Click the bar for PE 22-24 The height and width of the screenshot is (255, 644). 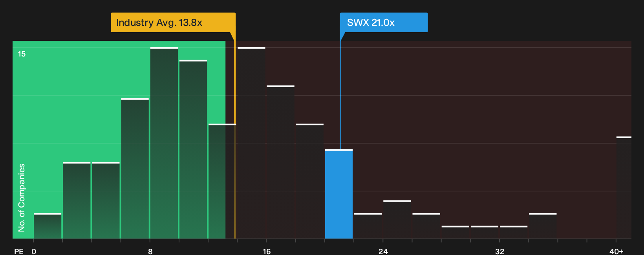[368, 226]
